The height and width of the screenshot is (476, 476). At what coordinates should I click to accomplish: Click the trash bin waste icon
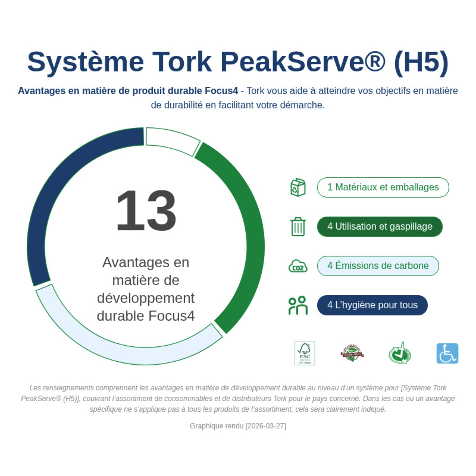(298, 227)
